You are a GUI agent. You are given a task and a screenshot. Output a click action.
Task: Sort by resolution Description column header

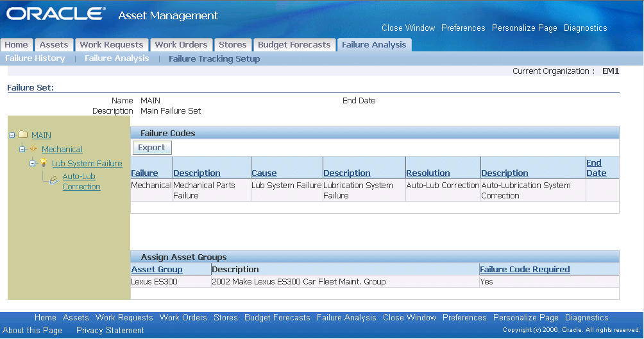(x=505, y=173)
